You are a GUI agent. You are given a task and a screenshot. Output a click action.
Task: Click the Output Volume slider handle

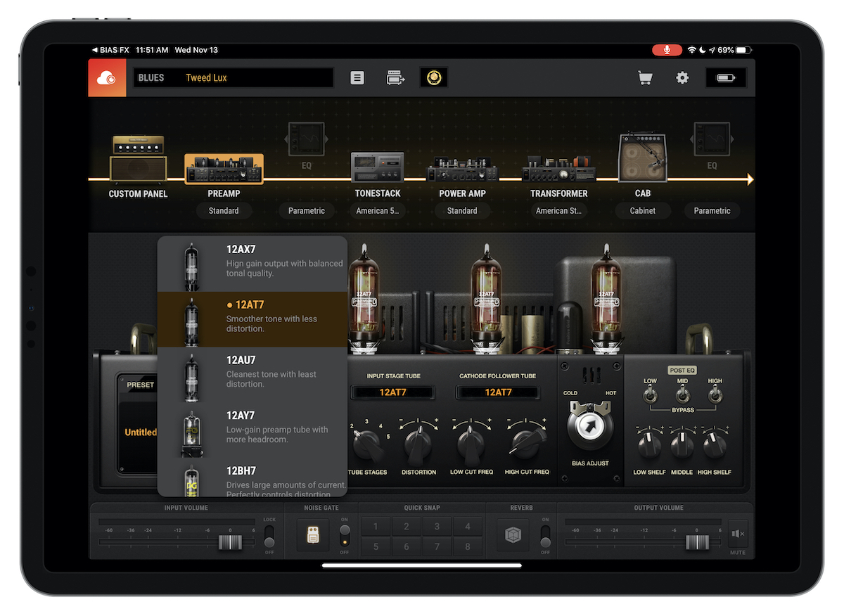[x=697, y=542]
